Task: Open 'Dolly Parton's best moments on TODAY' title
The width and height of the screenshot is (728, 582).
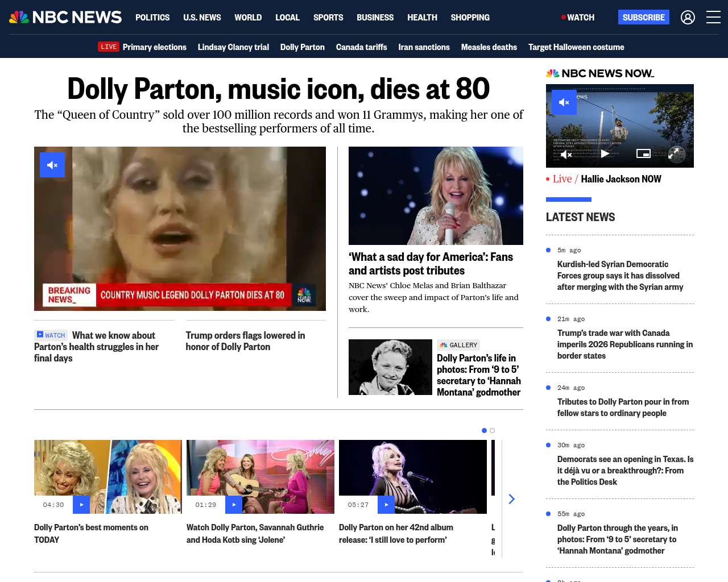Action: point(91,534)
